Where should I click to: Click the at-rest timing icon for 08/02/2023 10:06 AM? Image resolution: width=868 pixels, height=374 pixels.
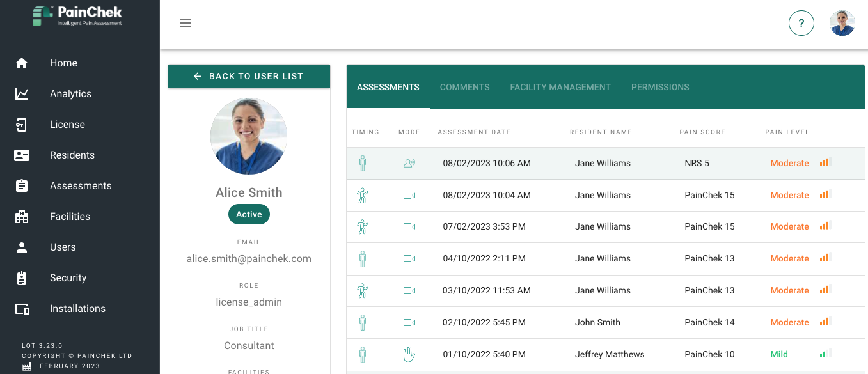363,163
